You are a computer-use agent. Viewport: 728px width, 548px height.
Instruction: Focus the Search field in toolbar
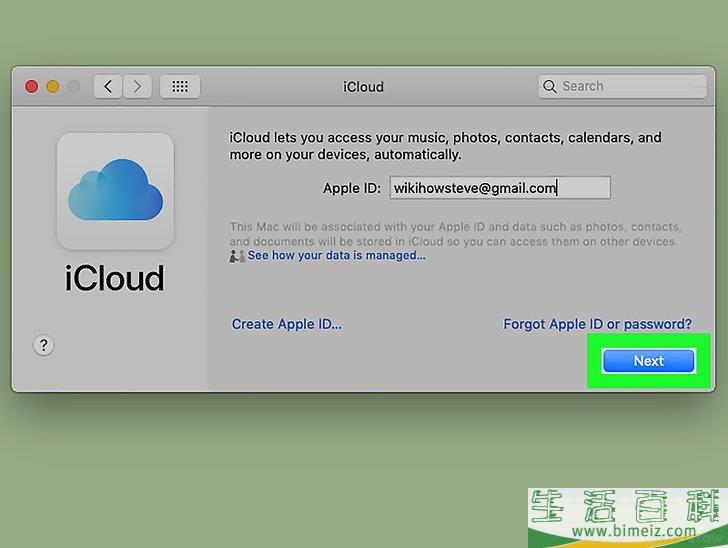coord(623,86)
